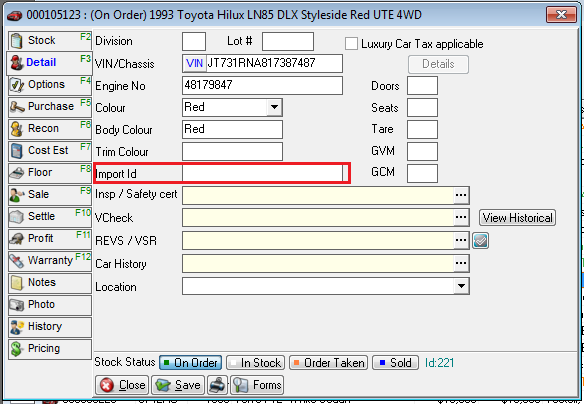The image size is (584, 404).
Task: Click the Seats input field
Action: (x=422, y=108)
